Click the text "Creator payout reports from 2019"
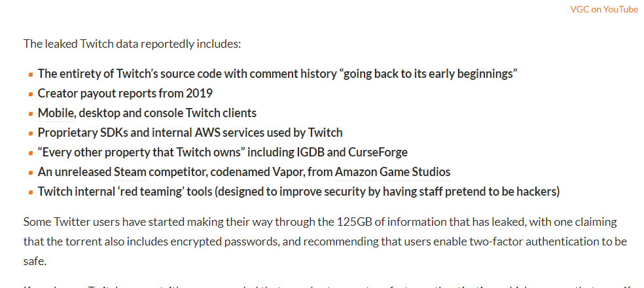 125,94
